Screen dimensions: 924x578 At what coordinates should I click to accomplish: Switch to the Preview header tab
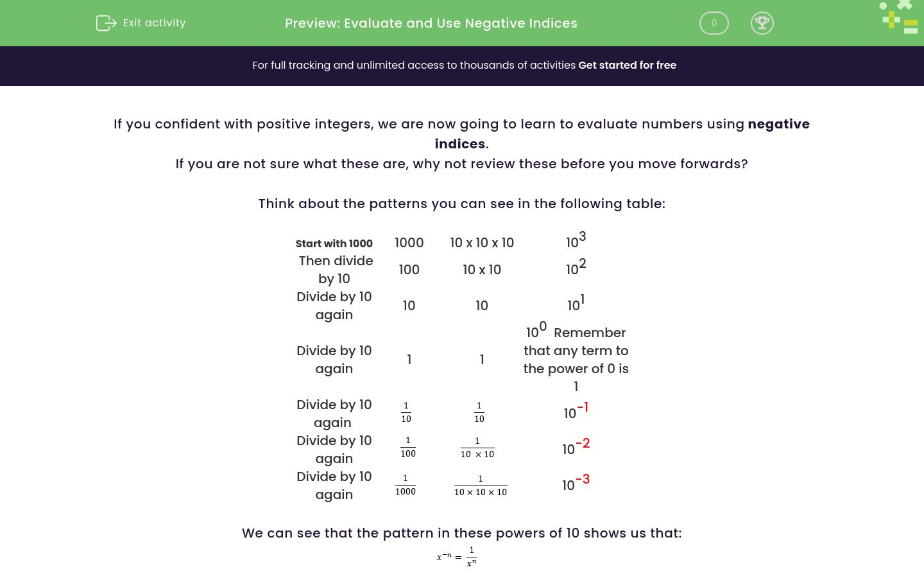click(431, 23)
